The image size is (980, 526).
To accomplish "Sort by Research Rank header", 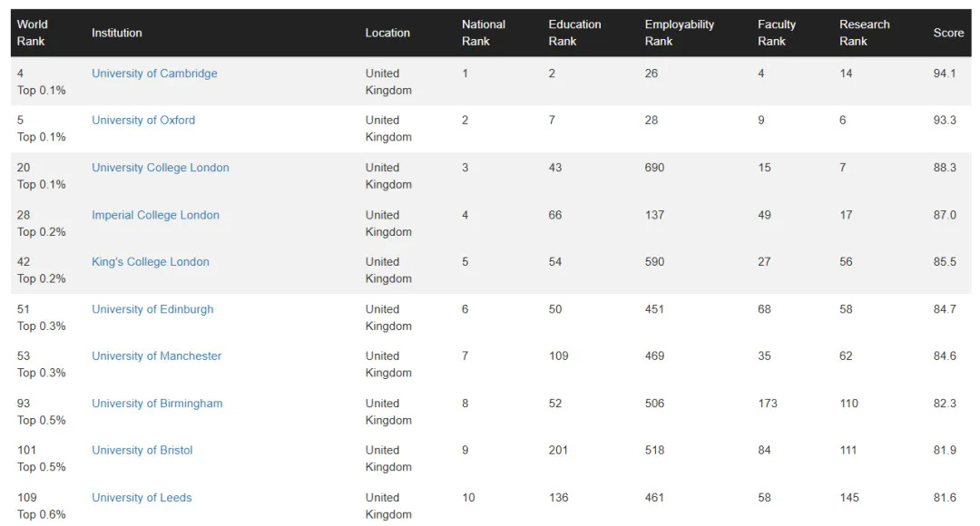I will 864,33.
